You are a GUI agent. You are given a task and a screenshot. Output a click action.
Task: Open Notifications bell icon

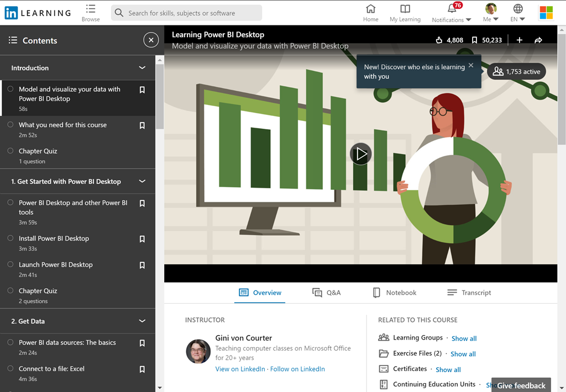click(x=452, y=9)
